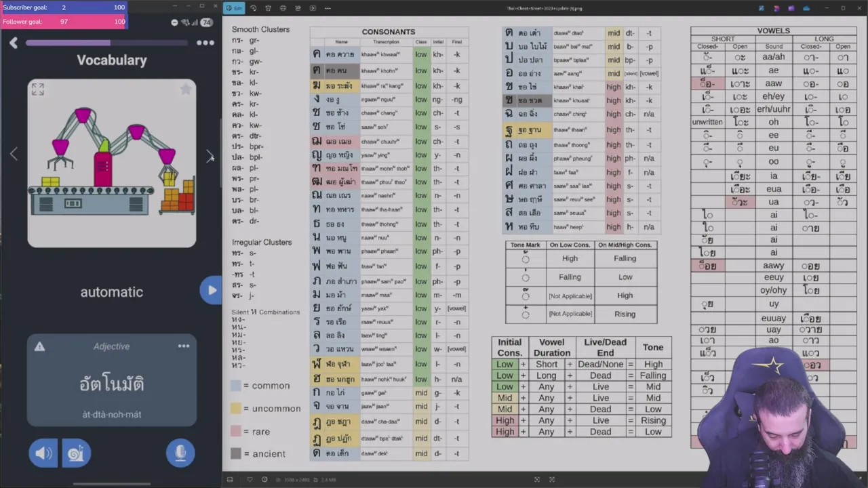Screen dimensions: 868x488
Task: Click the CONSONANTS table title
Action: tap(389, 32)
